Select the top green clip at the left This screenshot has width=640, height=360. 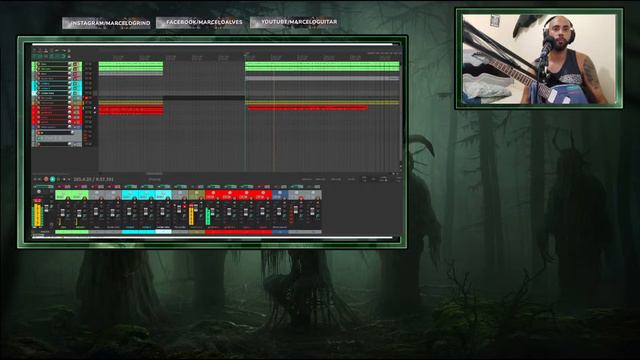tap(131, 64)
